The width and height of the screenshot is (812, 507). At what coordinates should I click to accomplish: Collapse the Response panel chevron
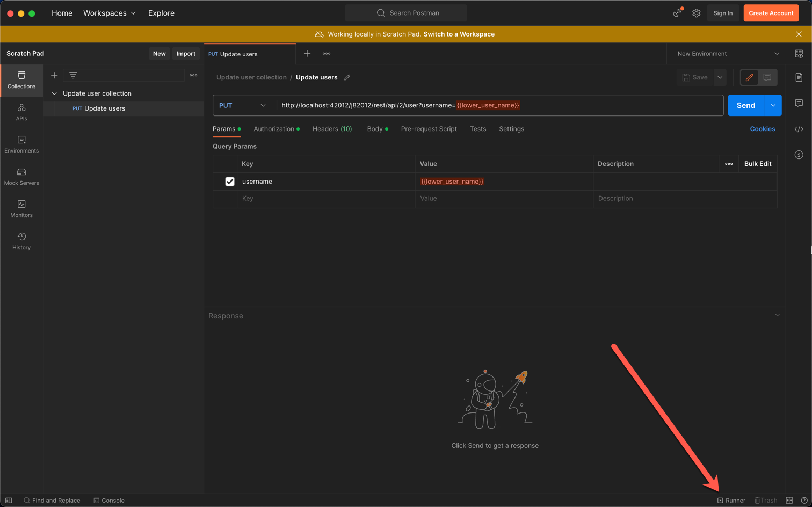coord(777,315)
